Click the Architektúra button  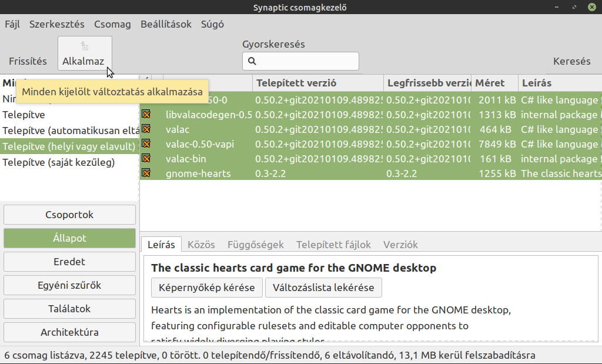69,332
